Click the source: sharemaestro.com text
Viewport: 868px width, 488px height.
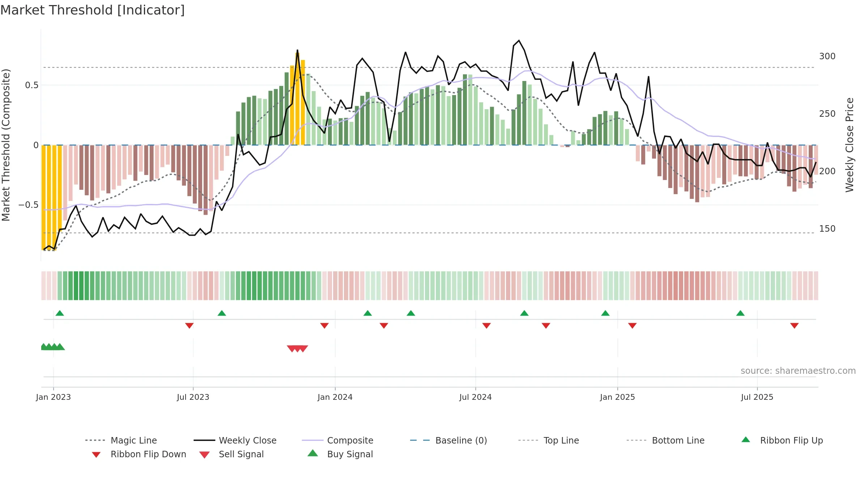point(798,371)
